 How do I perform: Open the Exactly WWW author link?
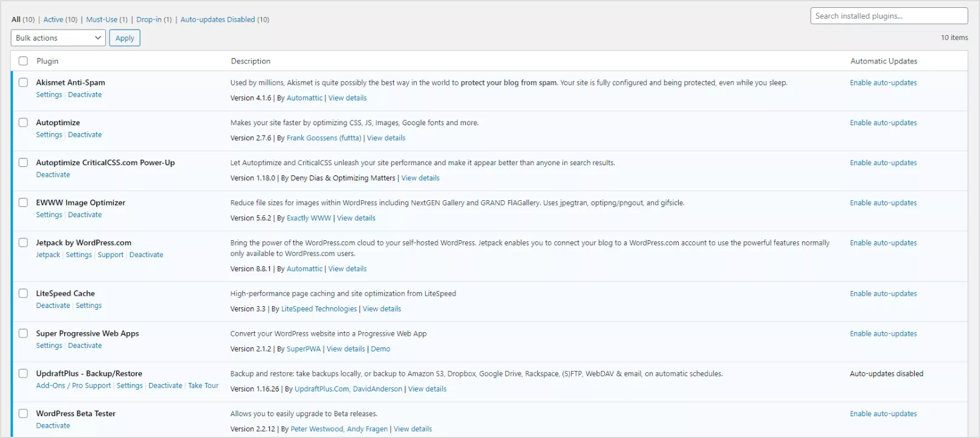tap(309, 218)
